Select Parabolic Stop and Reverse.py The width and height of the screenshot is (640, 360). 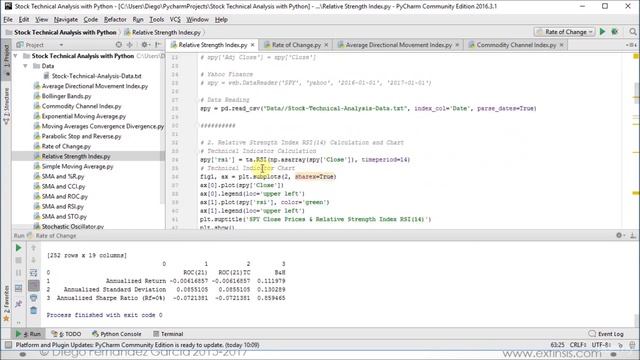click(x=81, y=136)
